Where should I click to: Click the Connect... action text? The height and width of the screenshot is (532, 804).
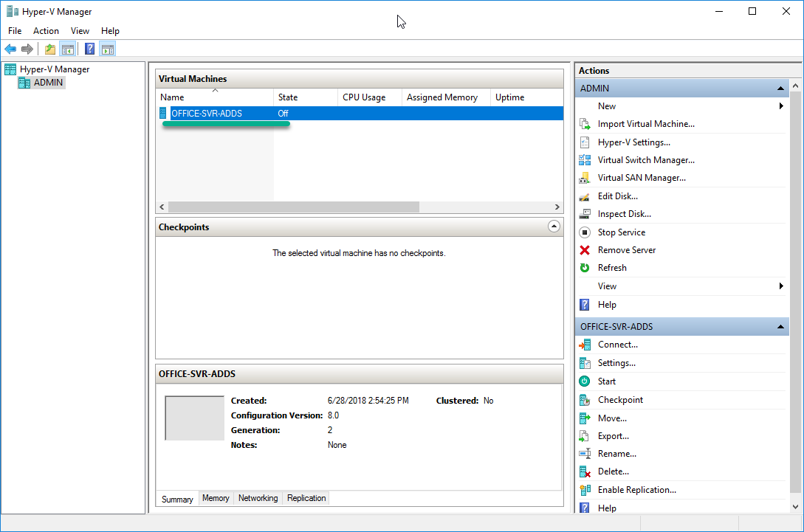tap(618, 345)
